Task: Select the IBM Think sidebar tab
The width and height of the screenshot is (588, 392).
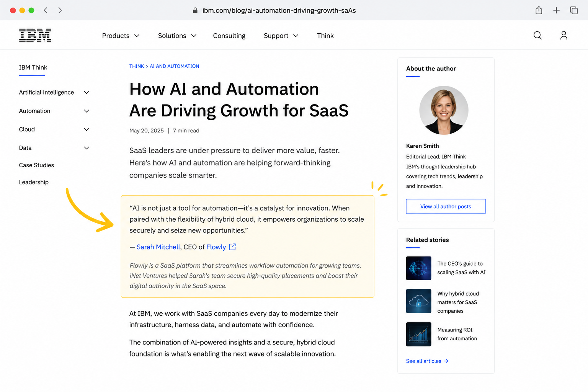Action: click(x=33, y=67)
